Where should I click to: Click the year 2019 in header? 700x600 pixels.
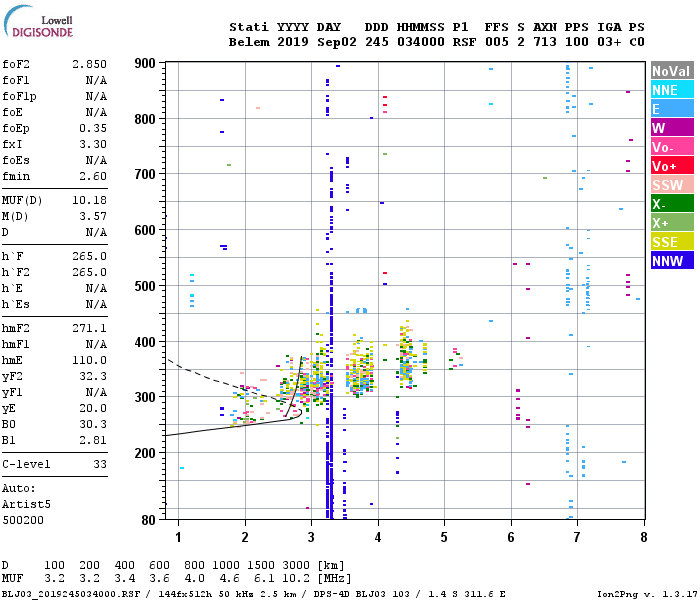[x=293, y=42]
